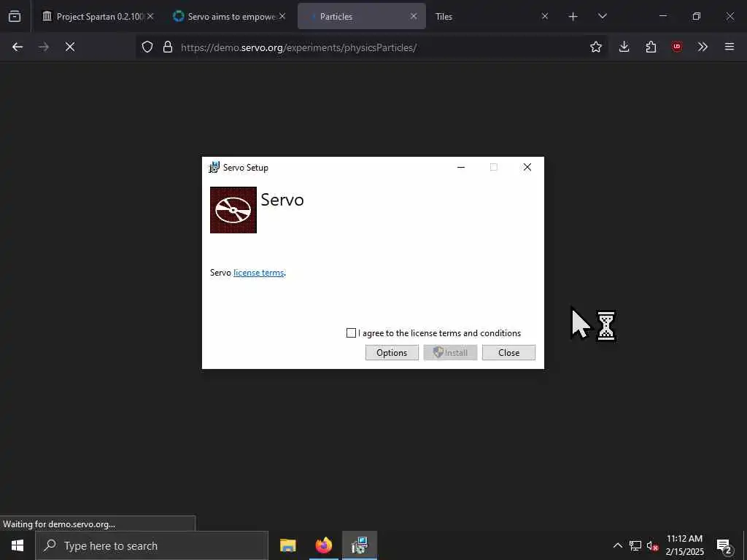The height and width of the screenshot is (560, 747).
Task: Go back to previous page
Action: coord(18,47)
